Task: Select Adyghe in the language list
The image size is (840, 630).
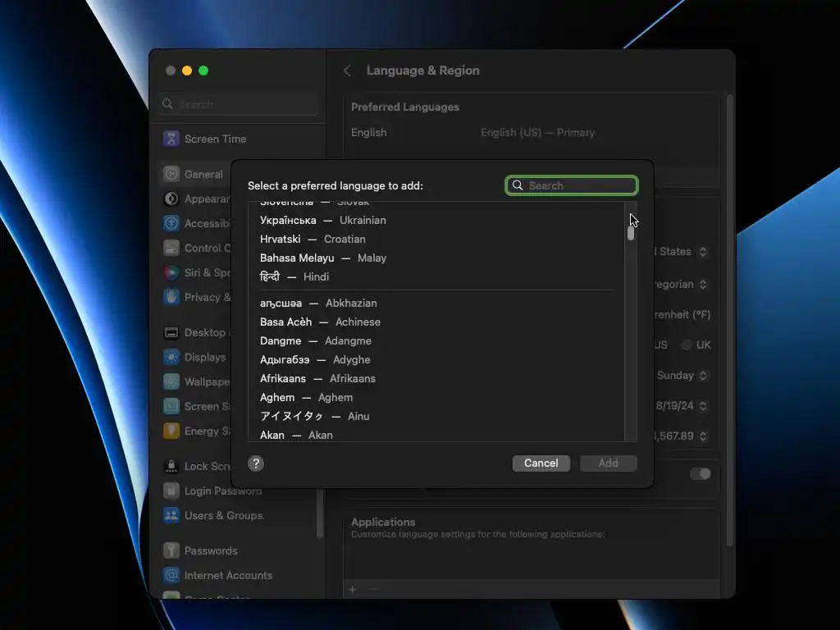Action: (436, 359)
